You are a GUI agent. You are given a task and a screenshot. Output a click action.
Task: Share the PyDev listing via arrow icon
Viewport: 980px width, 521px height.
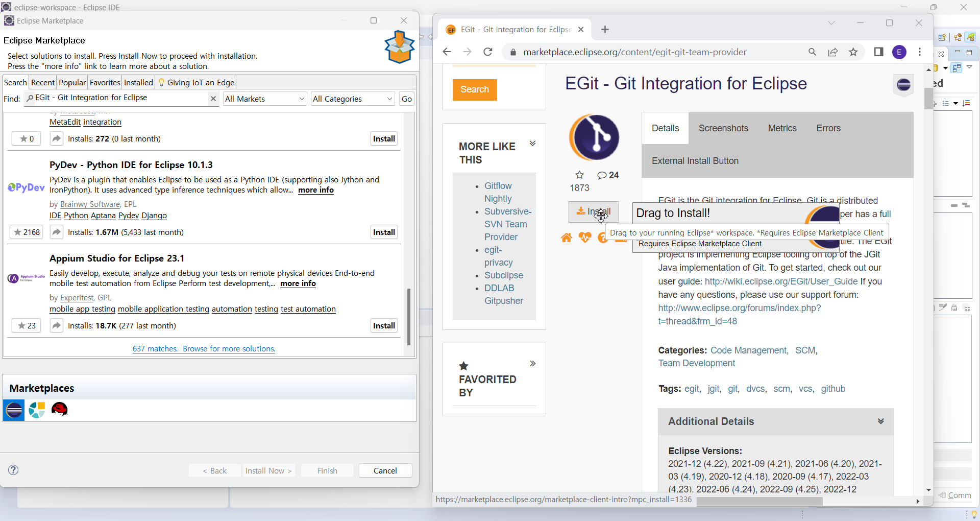pyautogui.click(x=57, y=232)
